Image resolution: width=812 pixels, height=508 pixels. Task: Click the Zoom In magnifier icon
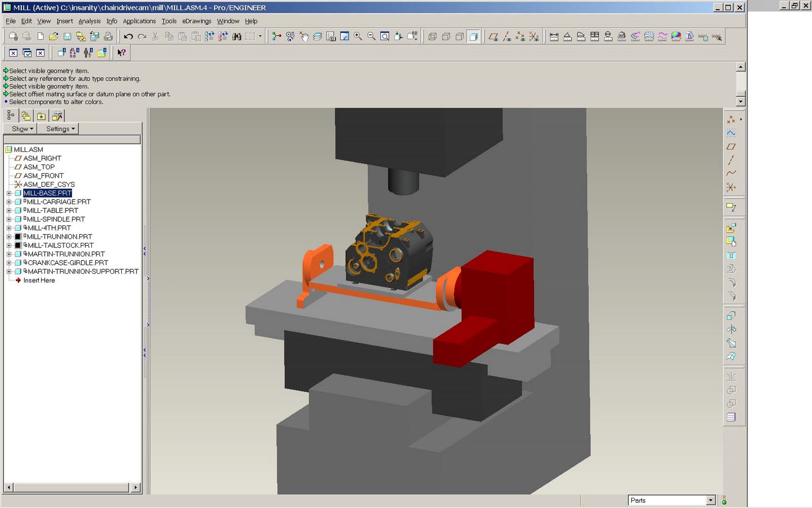click(358, 37)
